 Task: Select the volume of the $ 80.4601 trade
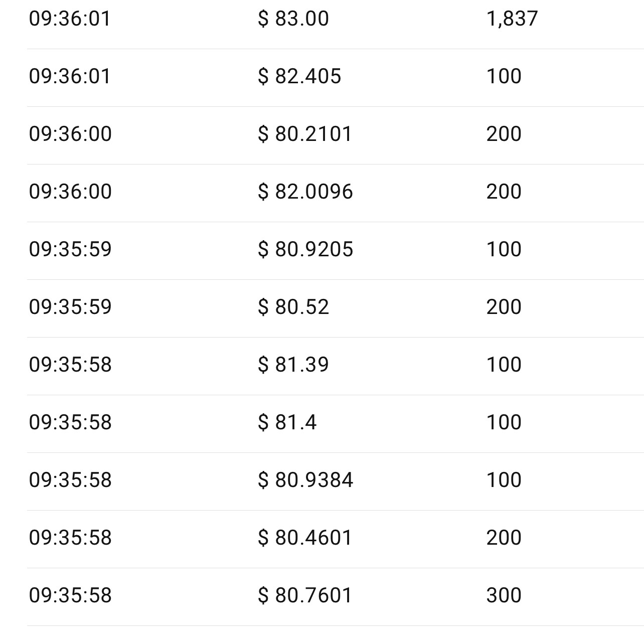click(x=504, y=538)
